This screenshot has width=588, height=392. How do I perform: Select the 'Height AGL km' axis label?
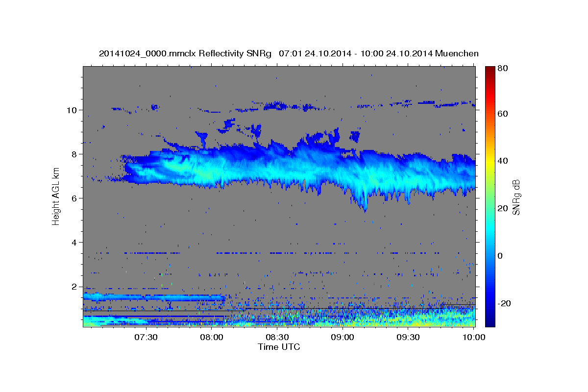[x=56, y=196]
